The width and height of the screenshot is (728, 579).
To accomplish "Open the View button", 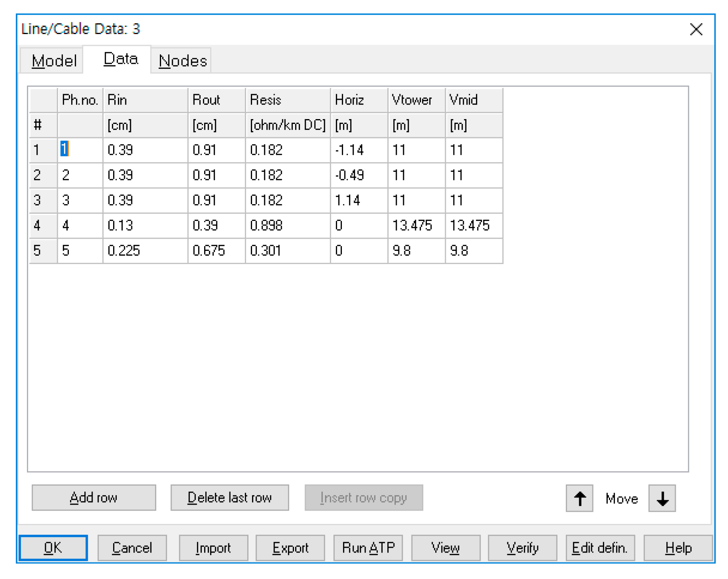I will pos(446,548).
